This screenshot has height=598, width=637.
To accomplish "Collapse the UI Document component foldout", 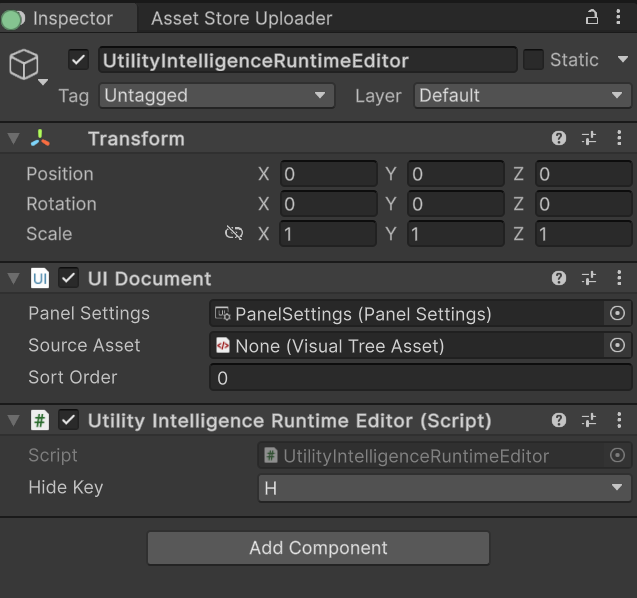I will [x=13, y=279].
